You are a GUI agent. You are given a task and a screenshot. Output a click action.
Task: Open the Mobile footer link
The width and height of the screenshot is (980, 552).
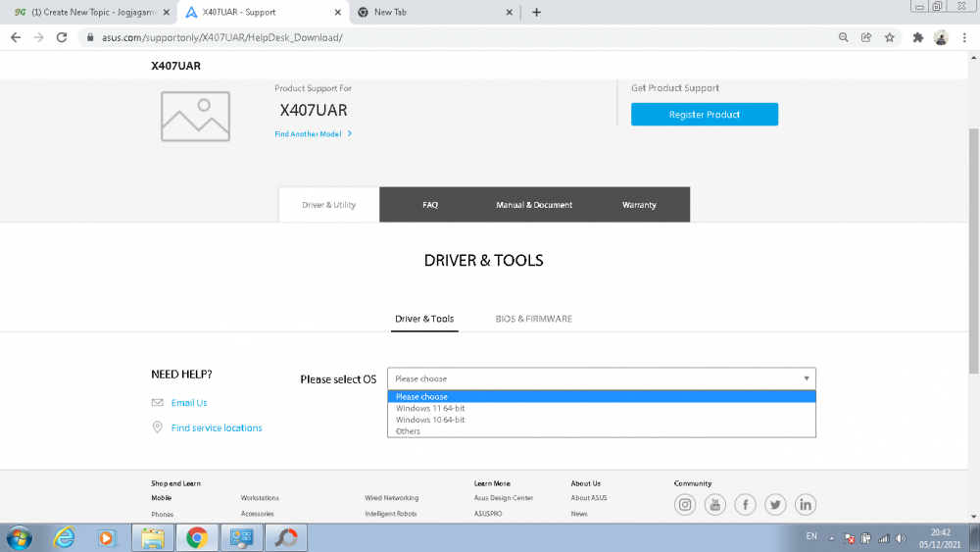pyautogui.click(x=162, y=498)
